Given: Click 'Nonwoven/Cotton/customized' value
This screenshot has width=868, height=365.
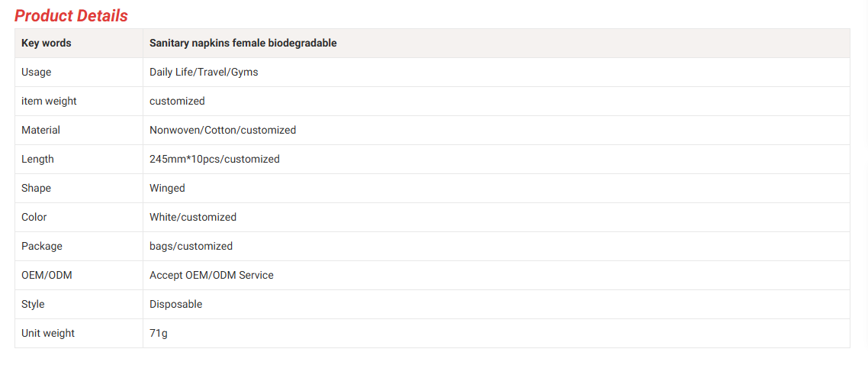Looking at the screenshot, I should tap(223, 130).
